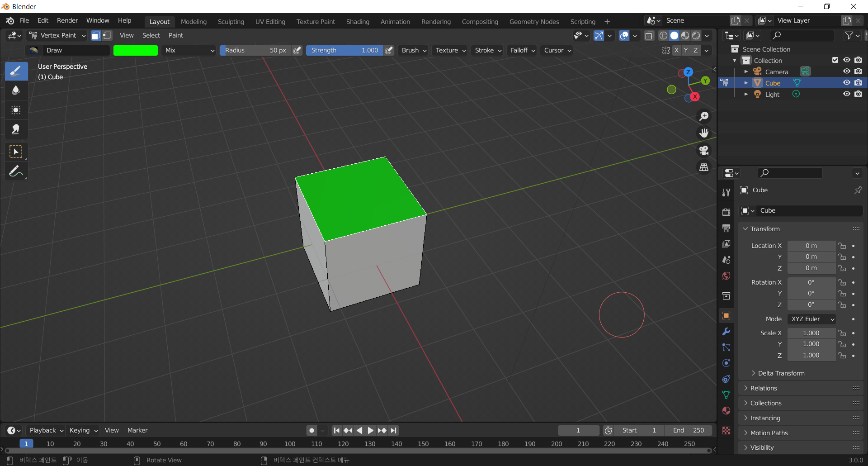Screen dimensions: 868x466
Task: Switch orthographic/perspective grid icon
Action: click(x=704, y=167)
